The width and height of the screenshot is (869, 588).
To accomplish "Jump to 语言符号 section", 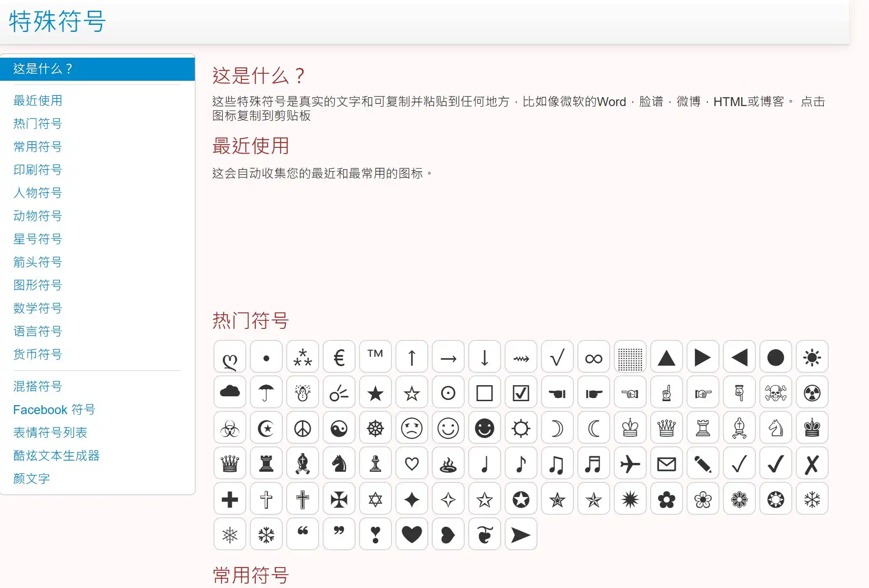I will click(38, 331).
